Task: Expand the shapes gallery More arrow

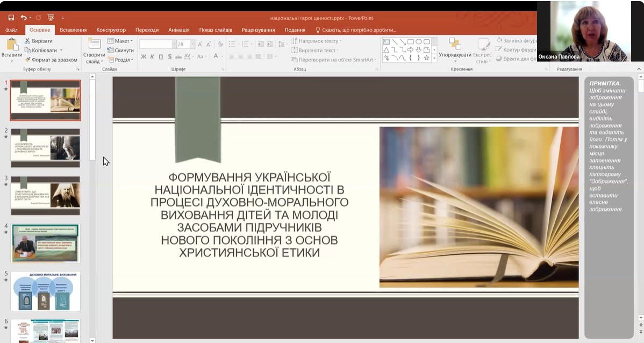Action: click(x=434, y=58)
